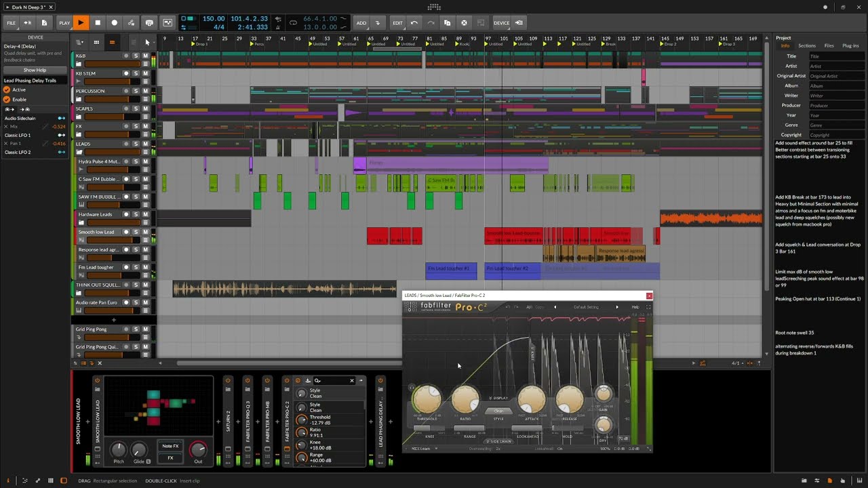Image resolution: width=868 pixels, height=488 pixels.
Task: Solo the PERCUSSION track
Action: click(x=136, y=91)
